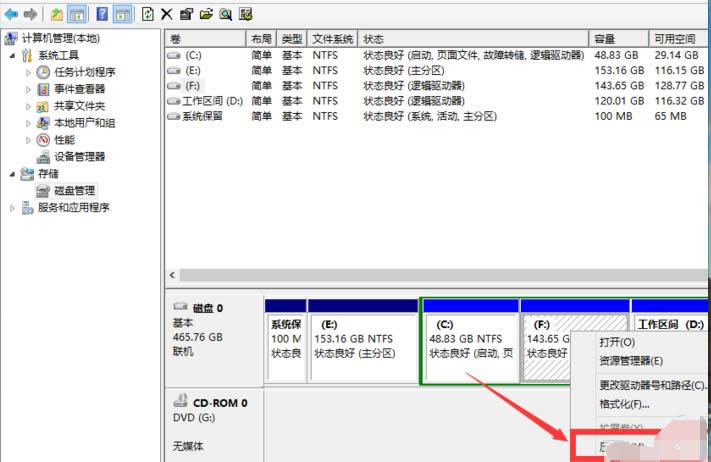
Task: Click the Refresh toolbar icon
Action: point(148,14)
